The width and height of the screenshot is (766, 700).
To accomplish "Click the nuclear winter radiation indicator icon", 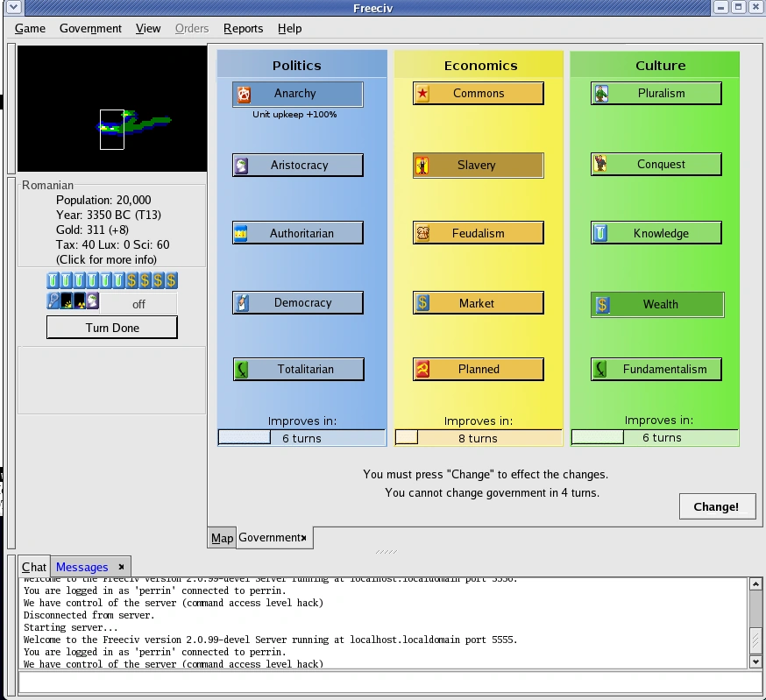I will (80, 301).
